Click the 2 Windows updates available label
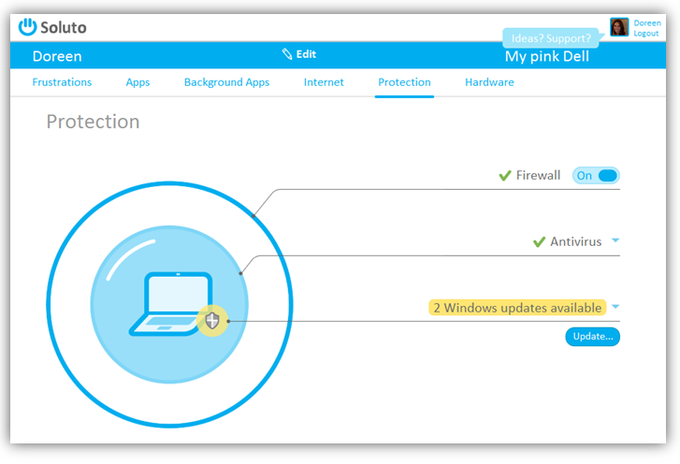680x464 pixels. [517, 307]
